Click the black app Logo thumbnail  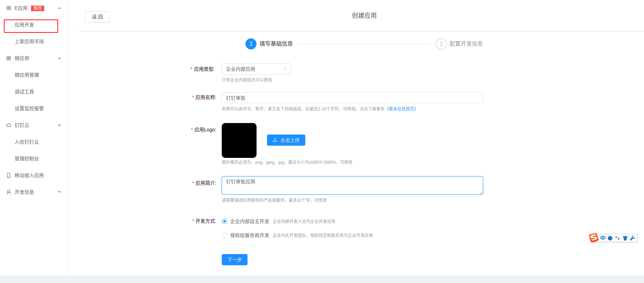239,140
